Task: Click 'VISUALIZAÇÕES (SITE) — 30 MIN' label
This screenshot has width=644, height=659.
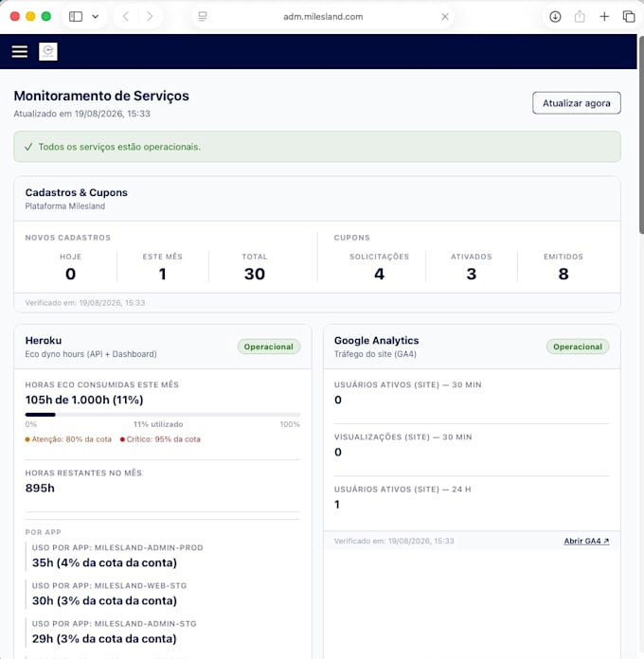Action: point(402,437)
